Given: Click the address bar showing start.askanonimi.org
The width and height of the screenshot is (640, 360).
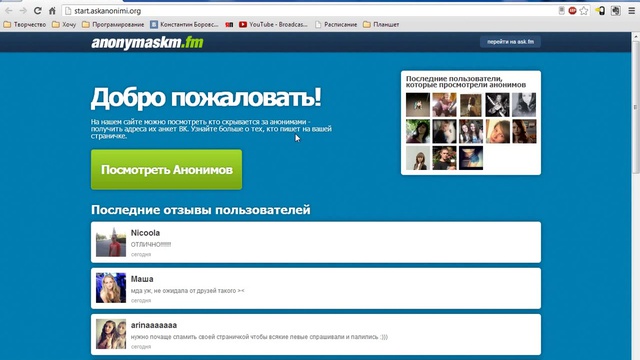Looking at the screenshot, I should [x=310, y=11].
